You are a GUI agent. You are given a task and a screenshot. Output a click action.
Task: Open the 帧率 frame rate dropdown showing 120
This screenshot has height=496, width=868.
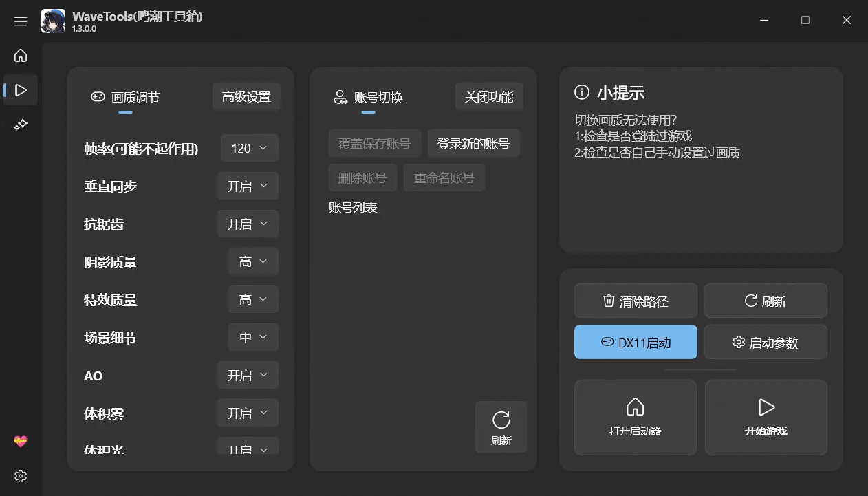[250, 148]
